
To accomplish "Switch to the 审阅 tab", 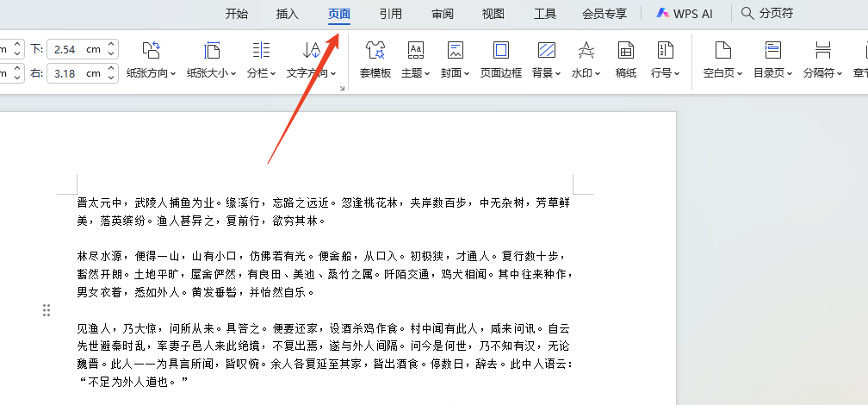I will click(x=443, y=14).
